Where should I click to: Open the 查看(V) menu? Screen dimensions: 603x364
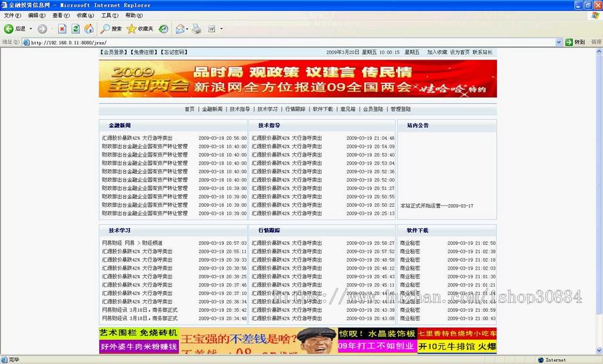61,15
